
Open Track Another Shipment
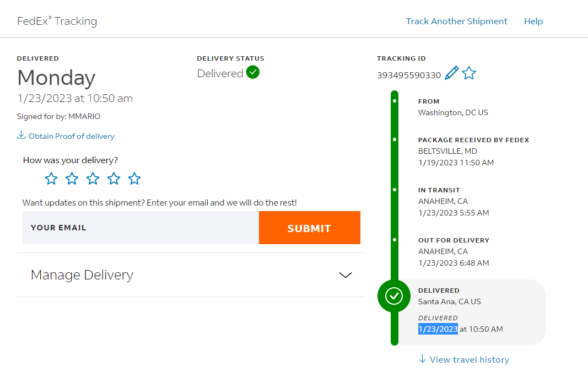point(456,21)
